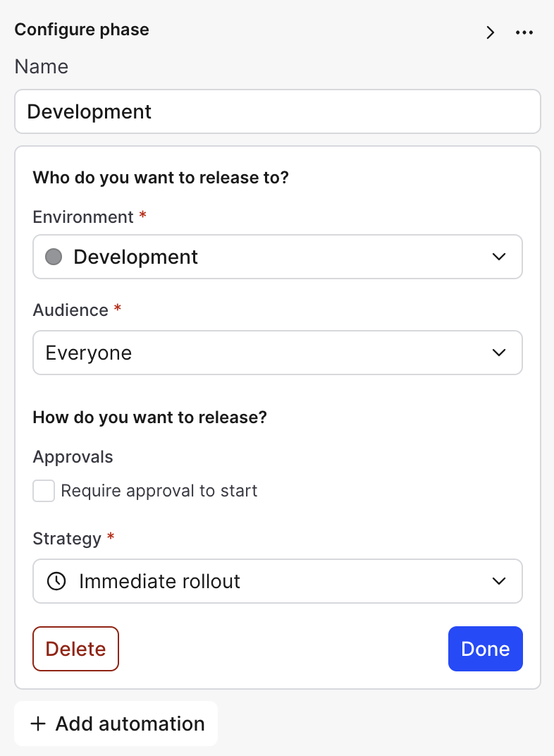Click the gray status dot beside Development environment
The height and width of the screenshot is (756, 554).
[x=54, y=257]
